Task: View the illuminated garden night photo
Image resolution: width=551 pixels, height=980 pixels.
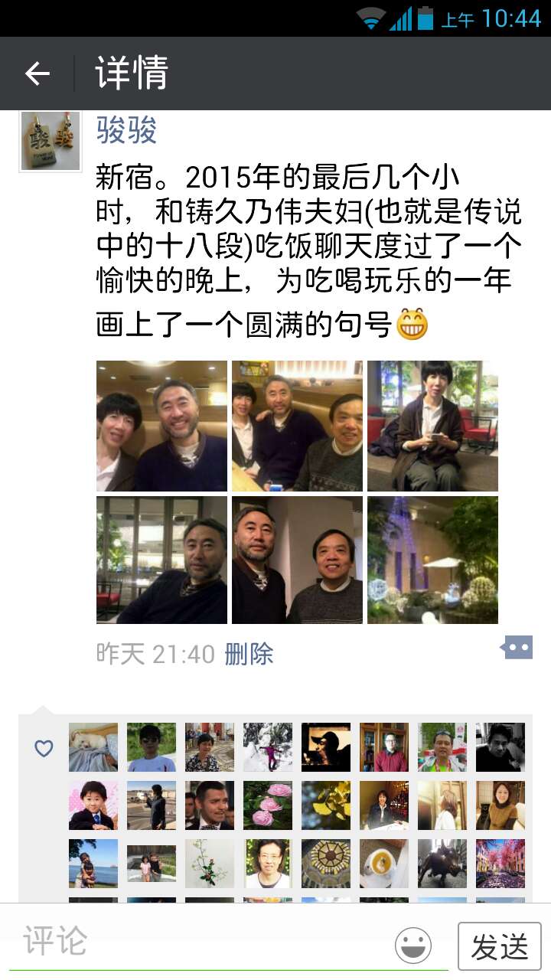Action: tap(432, 560)
